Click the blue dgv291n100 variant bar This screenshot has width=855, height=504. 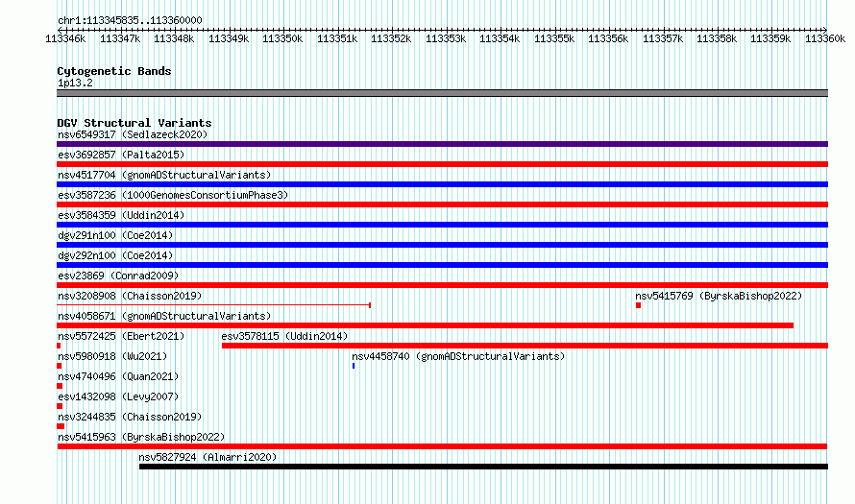coord(442,245)
